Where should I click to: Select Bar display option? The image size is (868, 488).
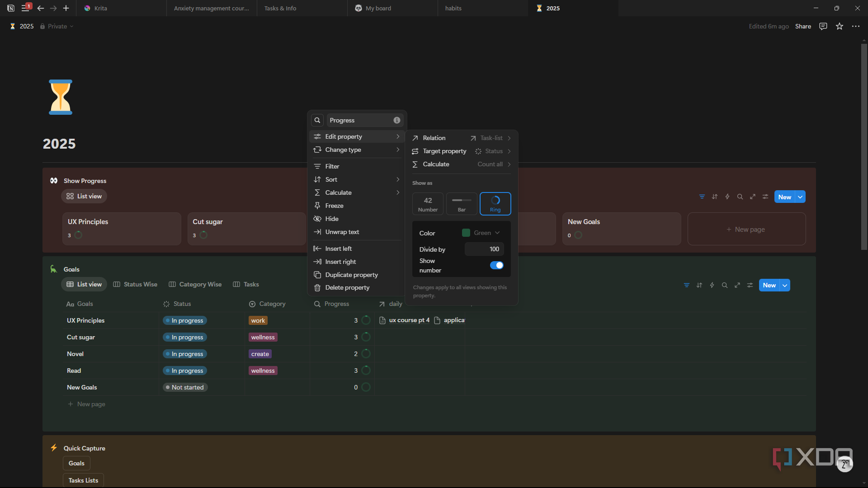pyautogui.click(x=462, y=204)
